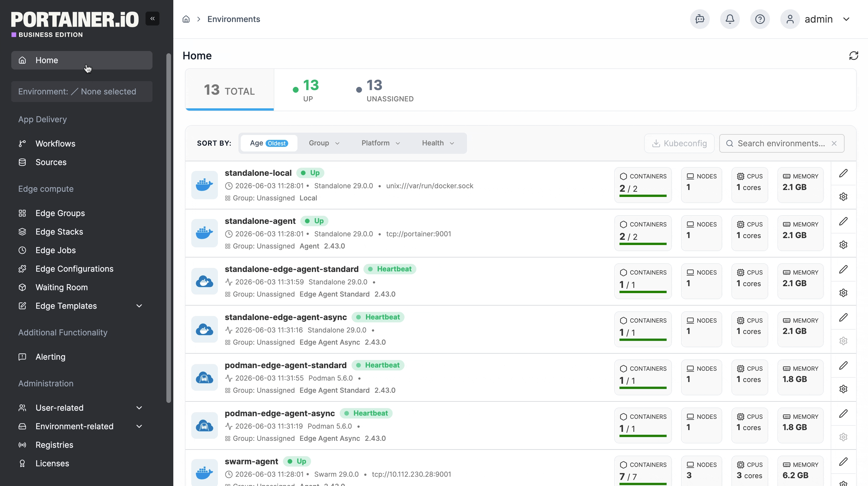Screen dimensions: 868x486
Task: Collapse the sidebar with double-chevron icon
Action: click(152, 19)
